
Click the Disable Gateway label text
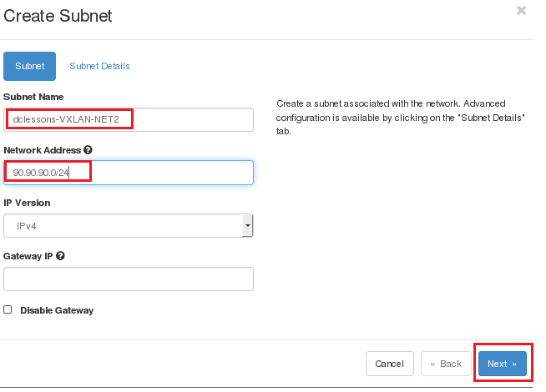(57, 310)
